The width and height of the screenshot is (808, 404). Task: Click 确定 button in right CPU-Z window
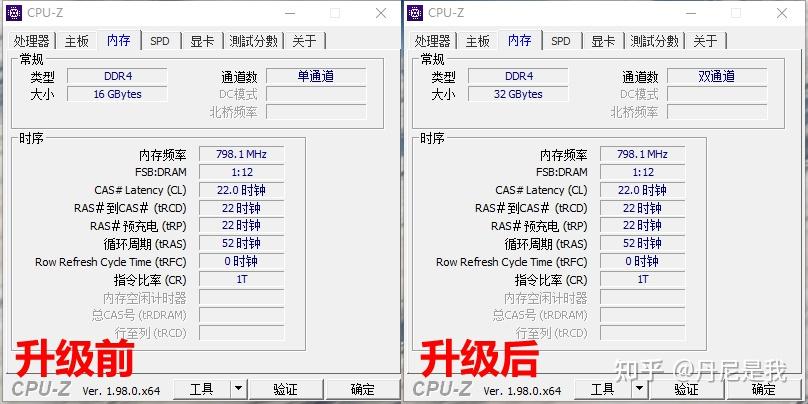tap(764, 389)
